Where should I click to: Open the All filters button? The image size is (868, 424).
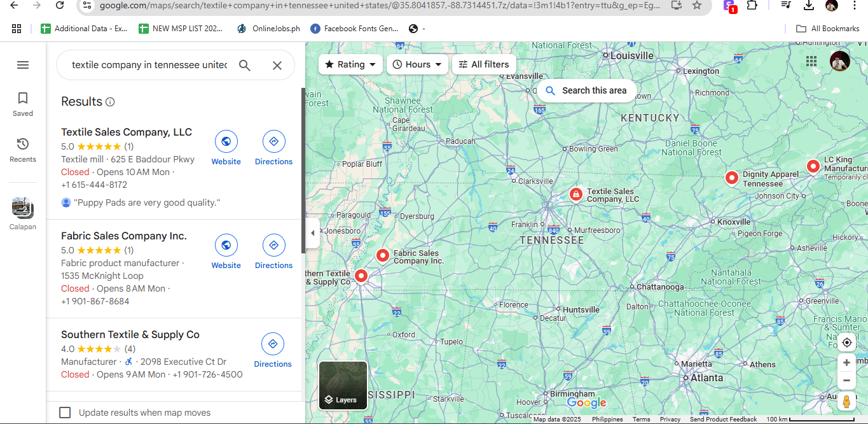click(484, 64)
